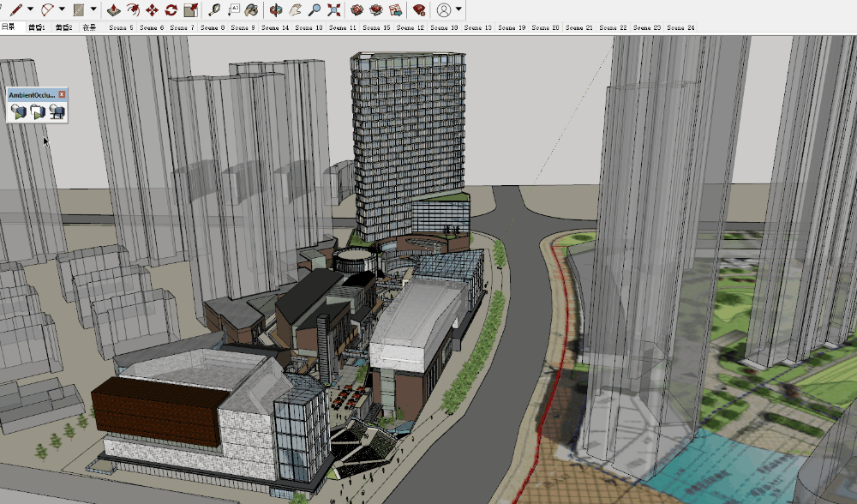
Task: Expand the Arc tool dropdown arrow
Action: [x=63, y=10]
